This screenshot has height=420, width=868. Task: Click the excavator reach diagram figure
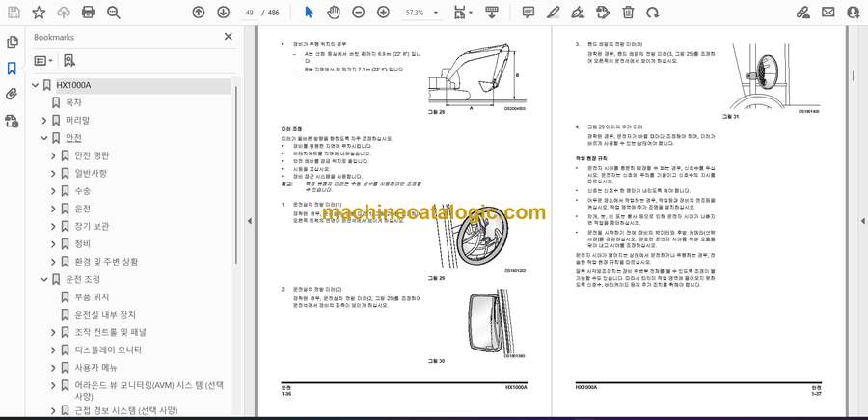[x=477, y=76]
